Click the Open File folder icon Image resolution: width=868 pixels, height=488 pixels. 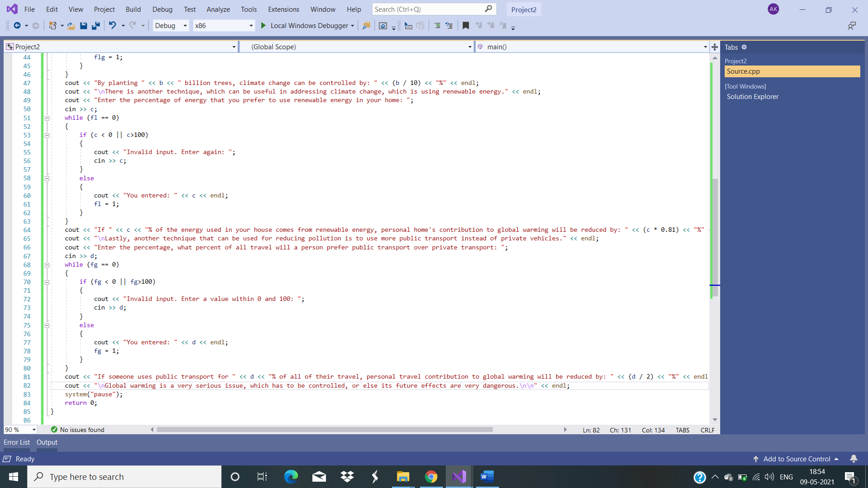pyautogui.click(x=71, y=26)
